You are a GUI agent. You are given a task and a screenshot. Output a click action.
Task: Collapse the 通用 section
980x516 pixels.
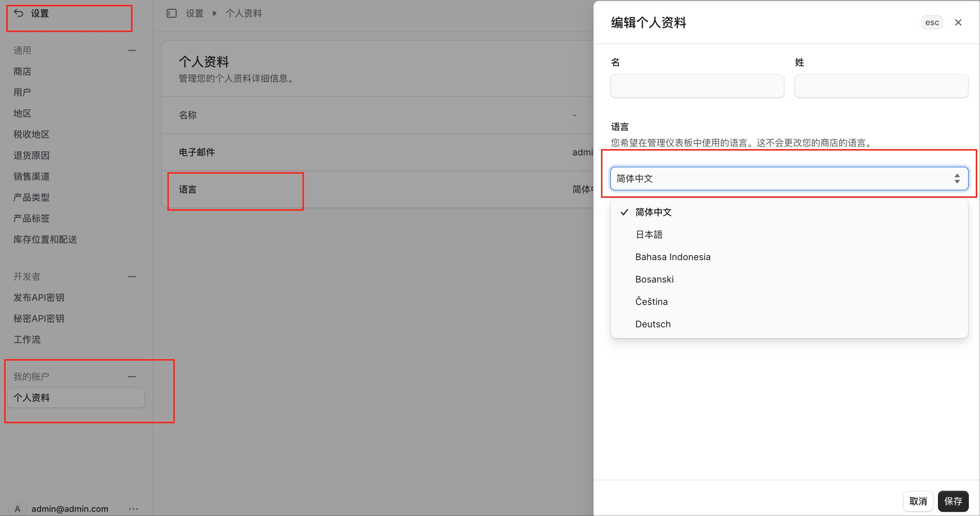132,50
